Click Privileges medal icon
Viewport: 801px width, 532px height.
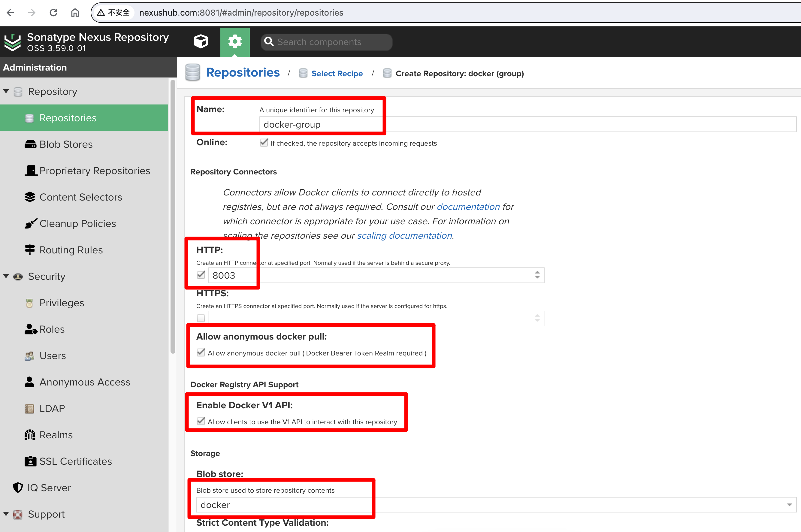click(x=29, y=303)
